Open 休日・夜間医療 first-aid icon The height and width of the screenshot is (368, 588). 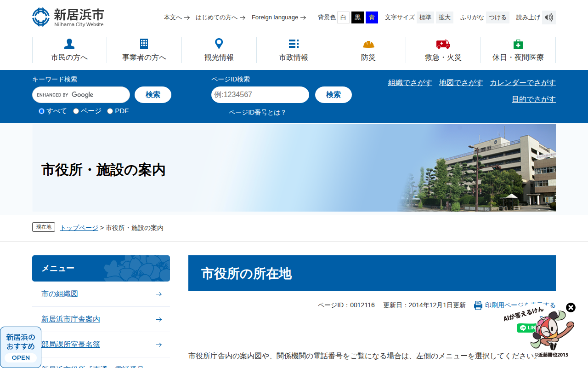click(x=518, y=43)
